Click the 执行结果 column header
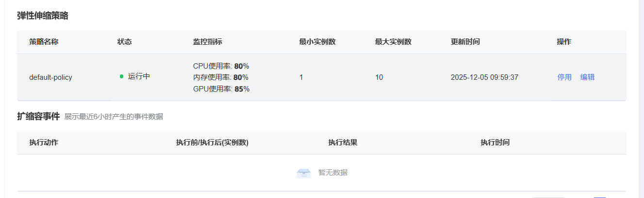644x198 pixels. pos(343,143)
